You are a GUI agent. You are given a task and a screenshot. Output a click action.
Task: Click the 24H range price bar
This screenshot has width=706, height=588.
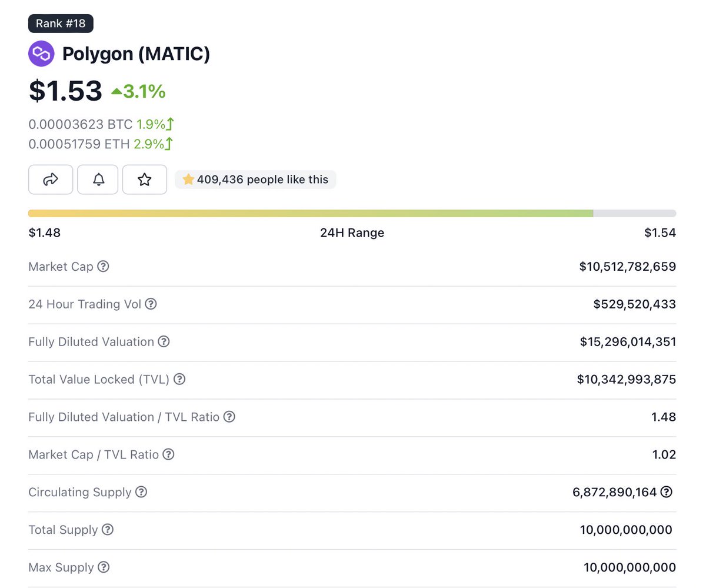click(352, 213)
